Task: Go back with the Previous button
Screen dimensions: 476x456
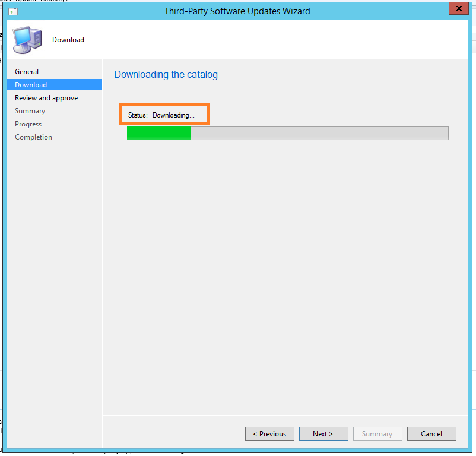Action: tap(269, 434)
